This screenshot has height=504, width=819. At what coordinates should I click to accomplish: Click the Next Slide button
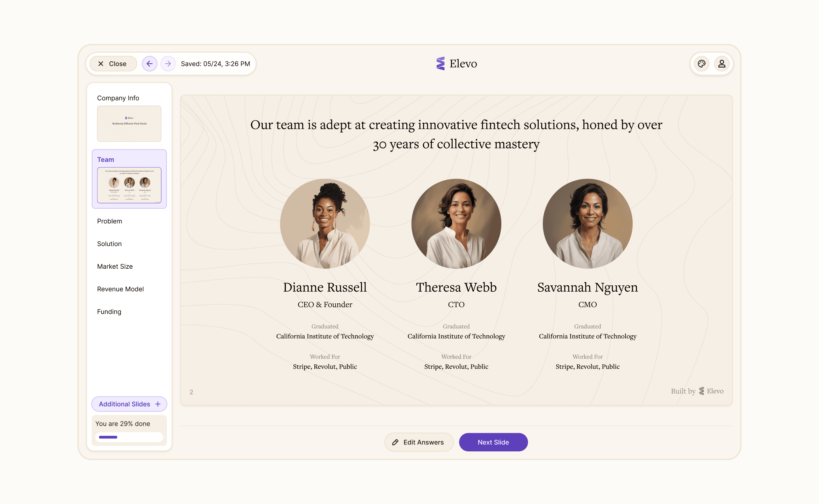tap(493, 442)
